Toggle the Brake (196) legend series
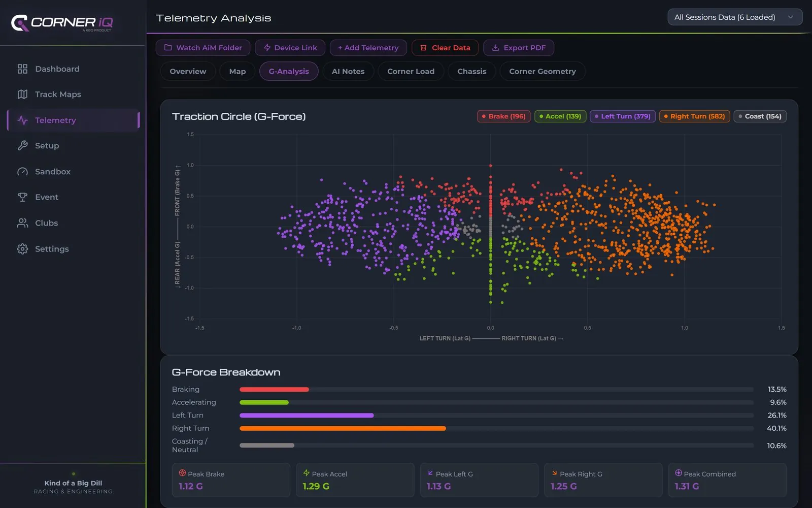 504,116
